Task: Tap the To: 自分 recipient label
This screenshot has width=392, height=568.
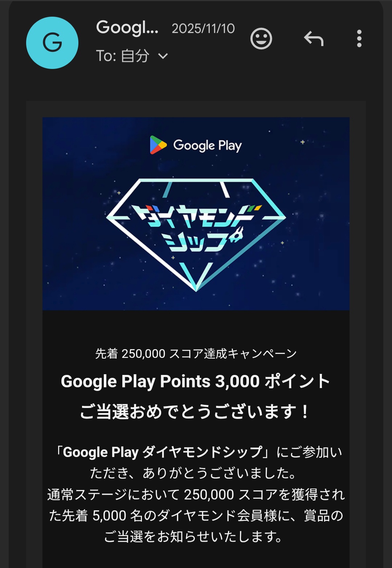Action: tap(123, 56)
